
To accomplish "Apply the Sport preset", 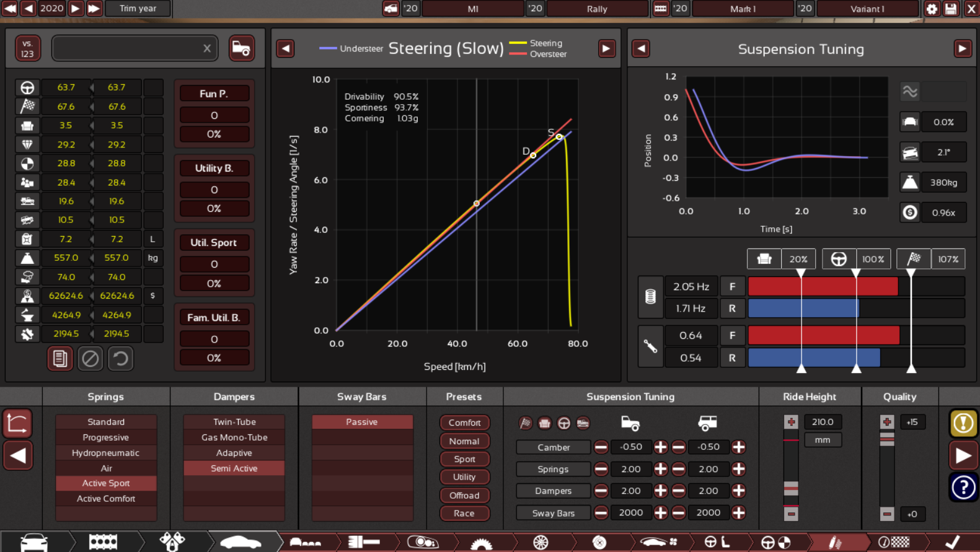I will pos(464,459).
